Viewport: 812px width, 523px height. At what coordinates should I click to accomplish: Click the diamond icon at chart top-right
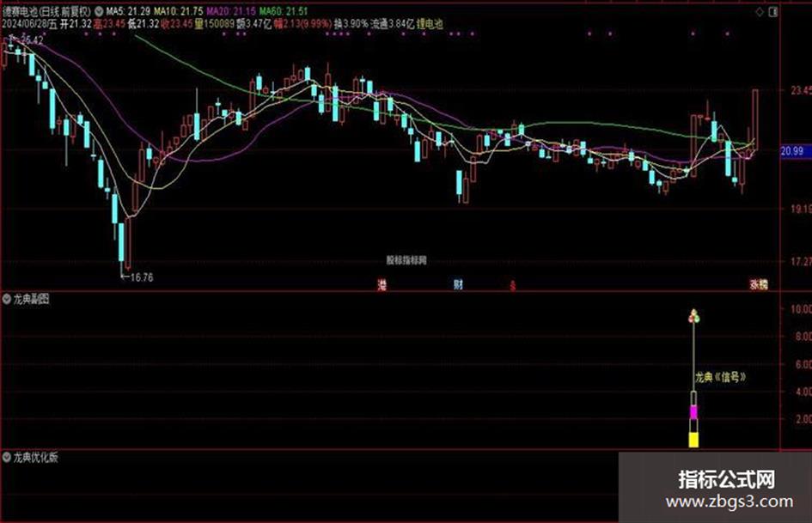(x=760, y=11)
